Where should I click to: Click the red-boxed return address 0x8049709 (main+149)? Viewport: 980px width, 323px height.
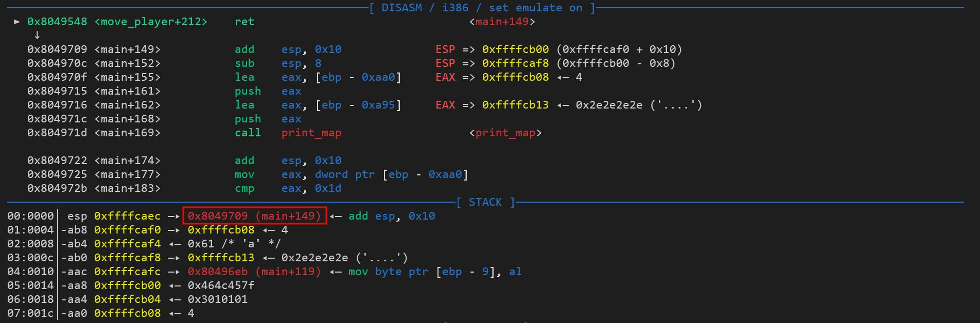pos(254,216)
